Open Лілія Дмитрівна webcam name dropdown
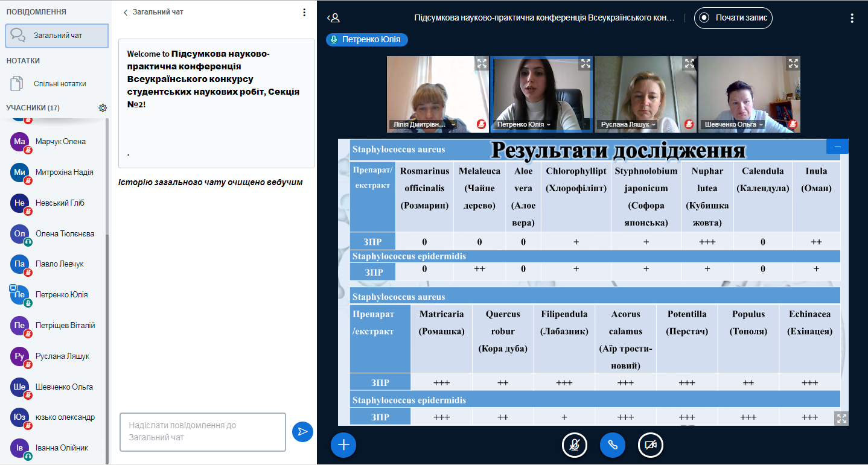This screenshot has width=868, height=465. [423, 125]
